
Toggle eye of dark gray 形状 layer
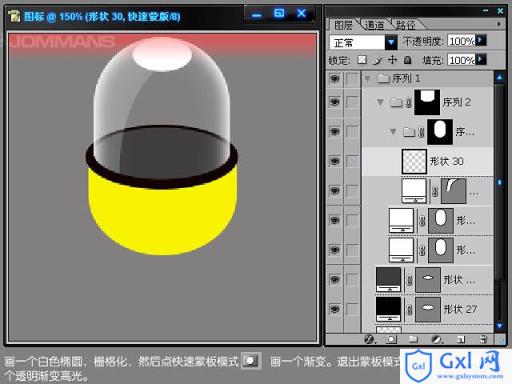[x=335, y=280]
